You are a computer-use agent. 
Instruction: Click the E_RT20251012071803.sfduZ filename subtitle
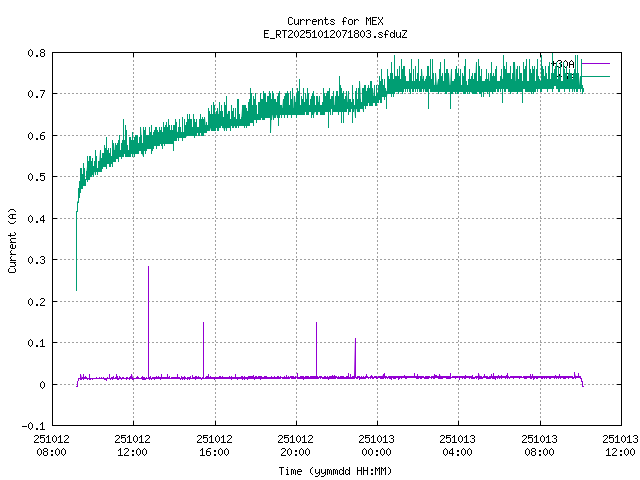pyautogui.click(x=334, y=34)
